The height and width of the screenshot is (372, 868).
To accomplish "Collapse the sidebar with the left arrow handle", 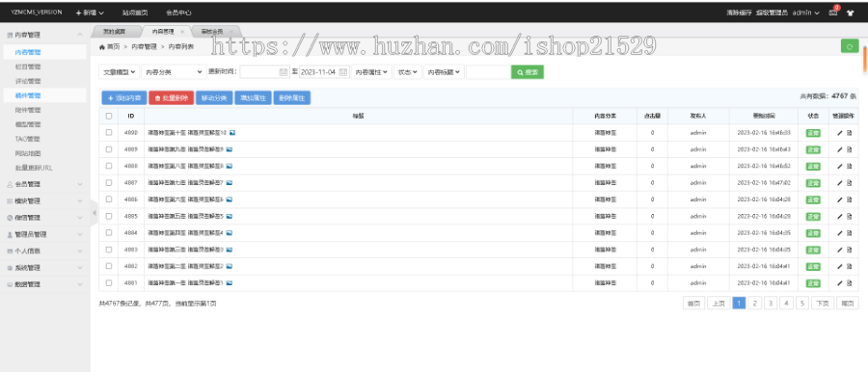I will (x=94, y=213).
